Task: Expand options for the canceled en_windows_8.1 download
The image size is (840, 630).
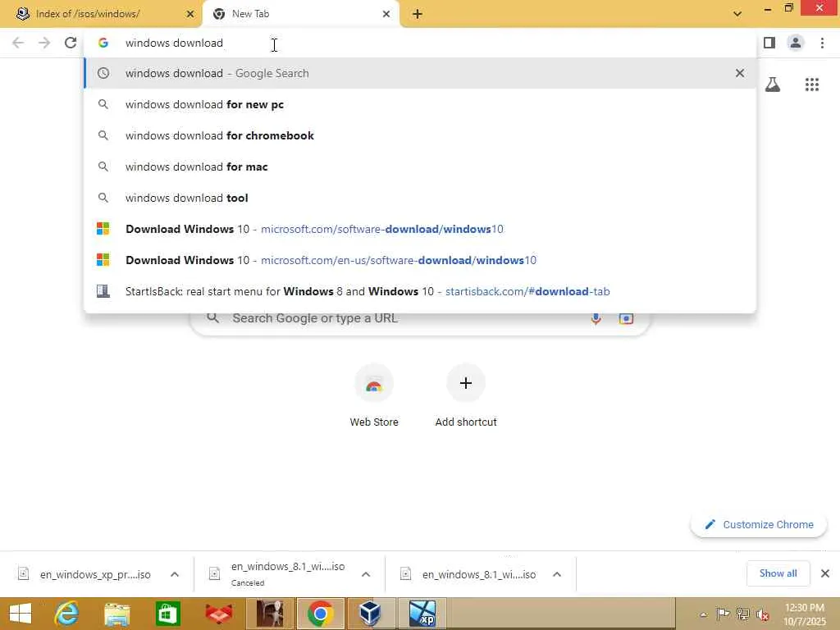Action: [x=366, y=574]
